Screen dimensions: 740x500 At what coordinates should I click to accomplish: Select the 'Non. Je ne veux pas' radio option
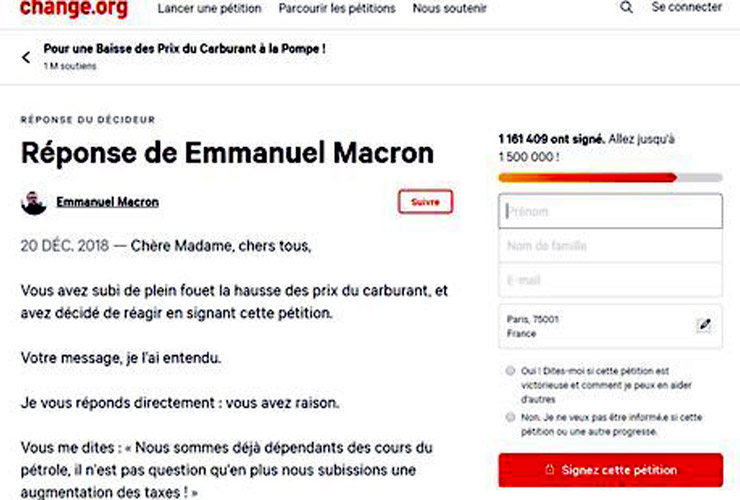[x=510, y=417]
